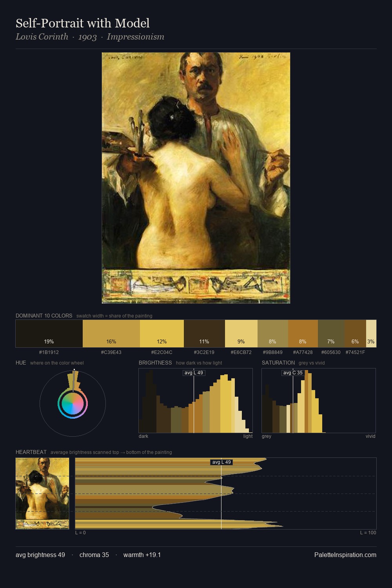392x588 pixels.
Task: Open the large Self-Portrait with Model painting
Action: [196, 178]
